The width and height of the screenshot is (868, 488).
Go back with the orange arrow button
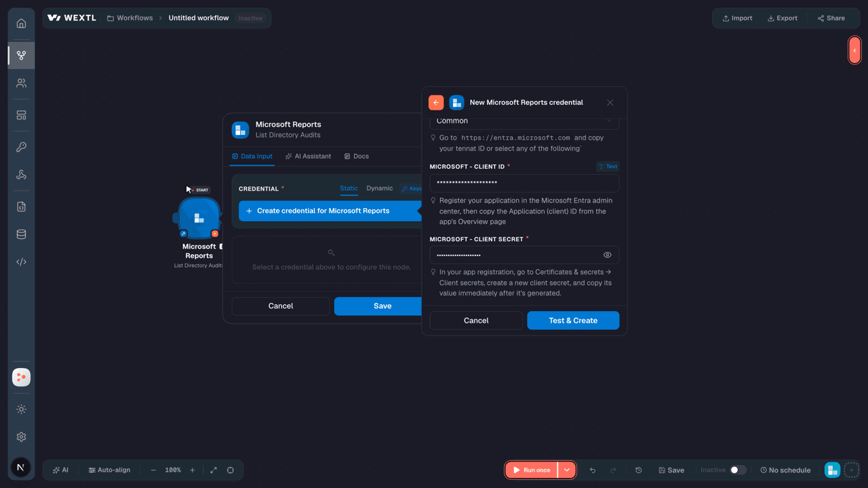[436, 102]
